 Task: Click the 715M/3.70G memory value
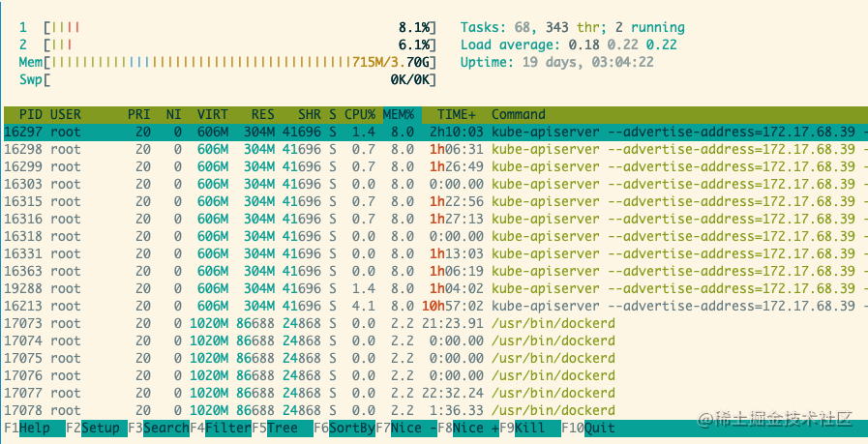tap(391, 63)
